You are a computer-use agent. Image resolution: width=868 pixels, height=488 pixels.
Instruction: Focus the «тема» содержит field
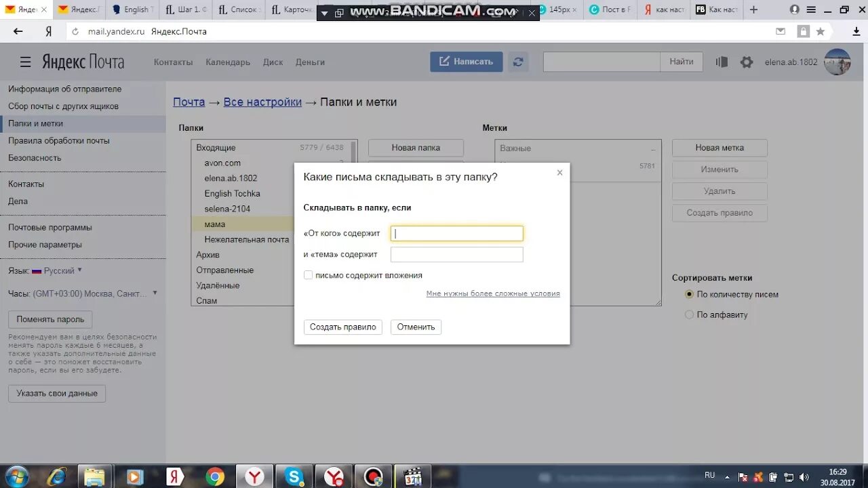pyautogui.click(x=456, y=254)
